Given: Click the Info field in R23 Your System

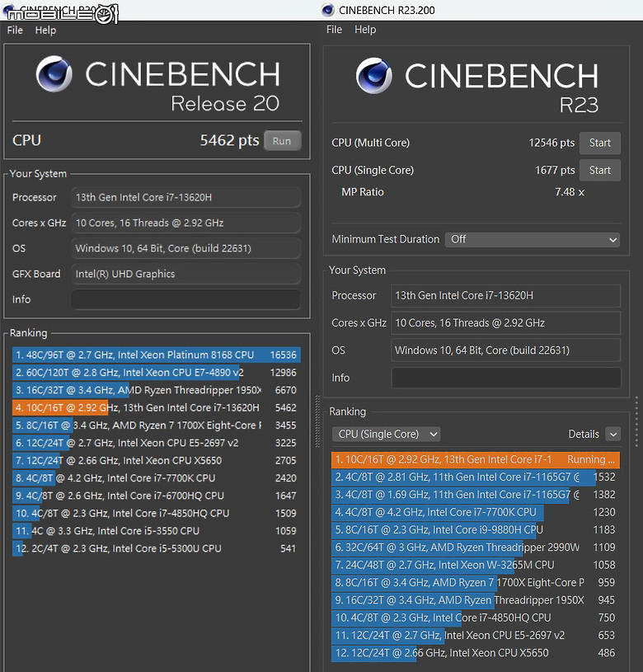Looking at the screenshot, I should (x=506, y=378).
